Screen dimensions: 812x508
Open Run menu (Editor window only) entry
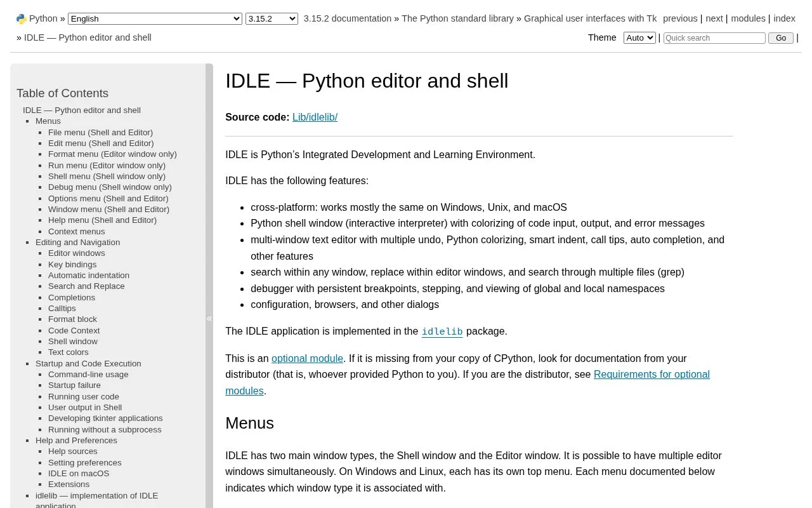[107, 165]
